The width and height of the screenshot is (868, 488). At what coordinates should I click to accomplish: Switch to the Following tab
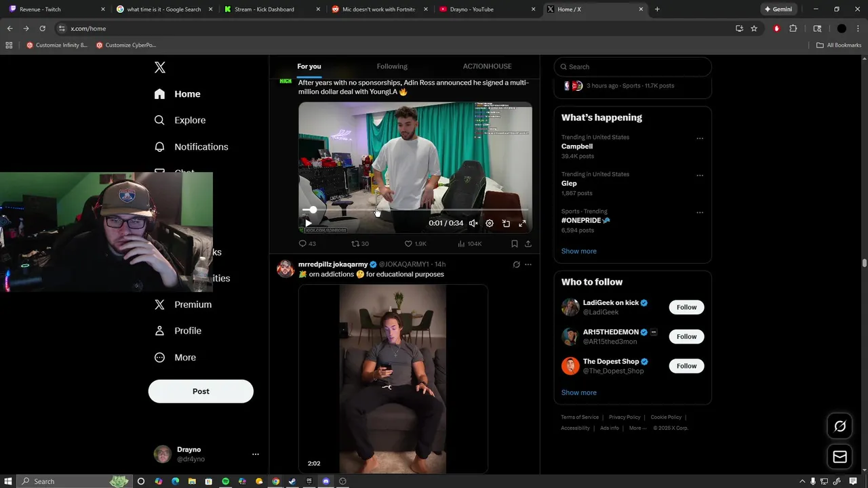[x=392, y=66]
